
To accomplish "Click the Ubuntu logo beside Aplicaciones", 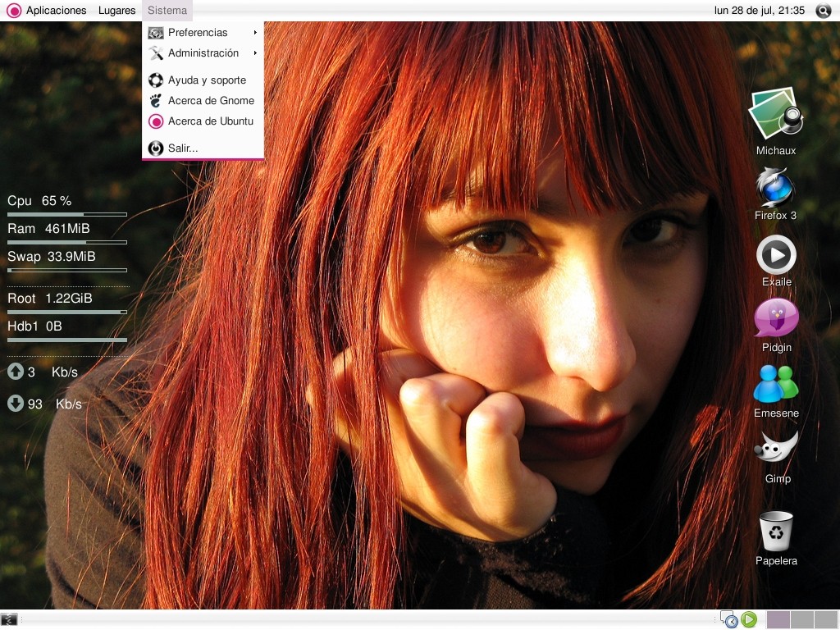I will (x=14, y=10).
